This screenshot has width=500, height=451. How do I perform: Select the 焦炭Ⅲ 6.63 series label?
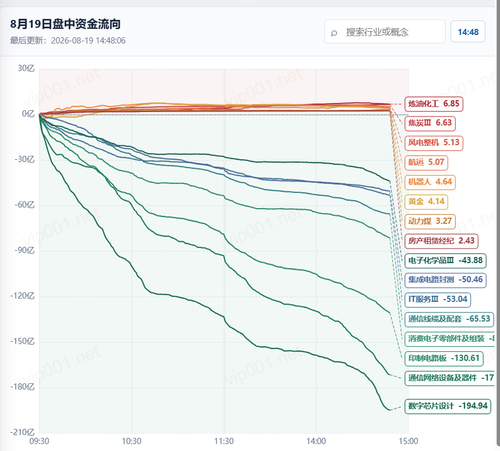(x=430, y=123)
